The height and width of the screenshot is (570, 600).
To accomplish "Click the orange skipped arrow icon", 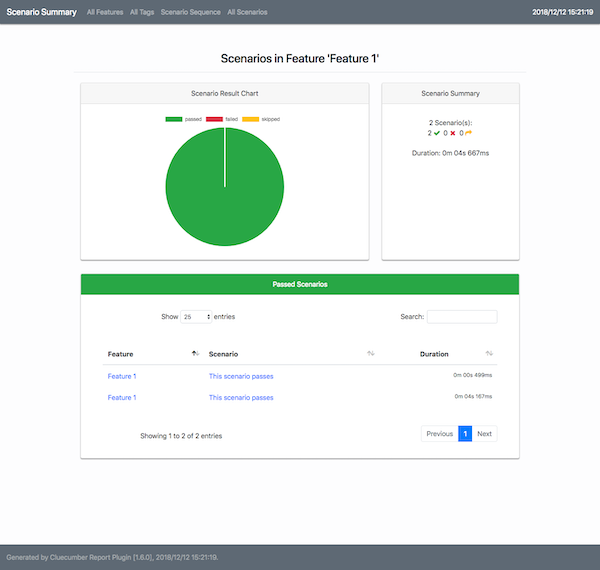I will [468, 133].
